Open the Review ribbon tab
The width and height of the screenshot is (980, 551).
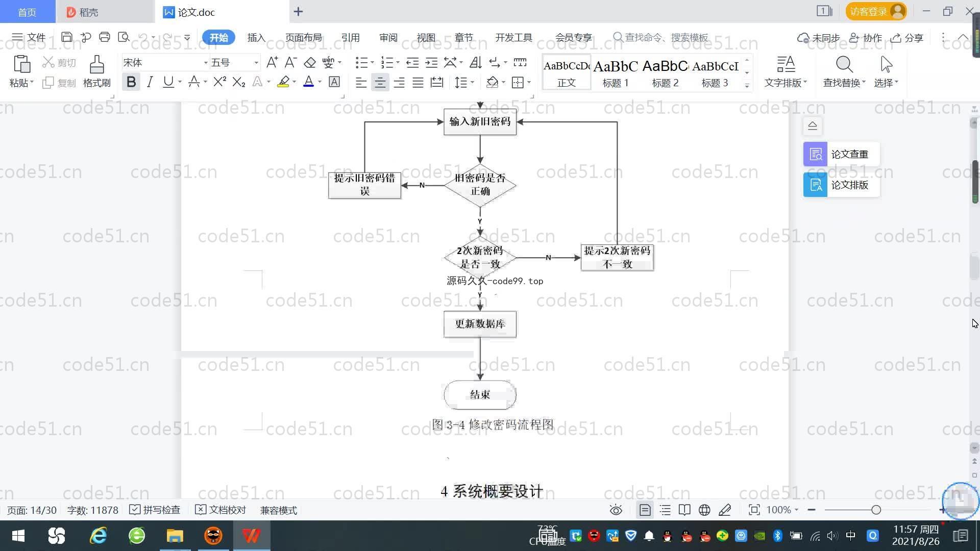pyautogui.click(x=388, y=37)
